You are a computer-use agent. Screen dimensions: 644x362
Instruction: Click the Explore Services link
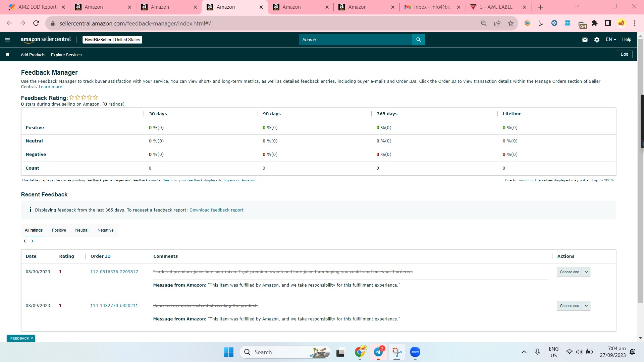(66, 55)
